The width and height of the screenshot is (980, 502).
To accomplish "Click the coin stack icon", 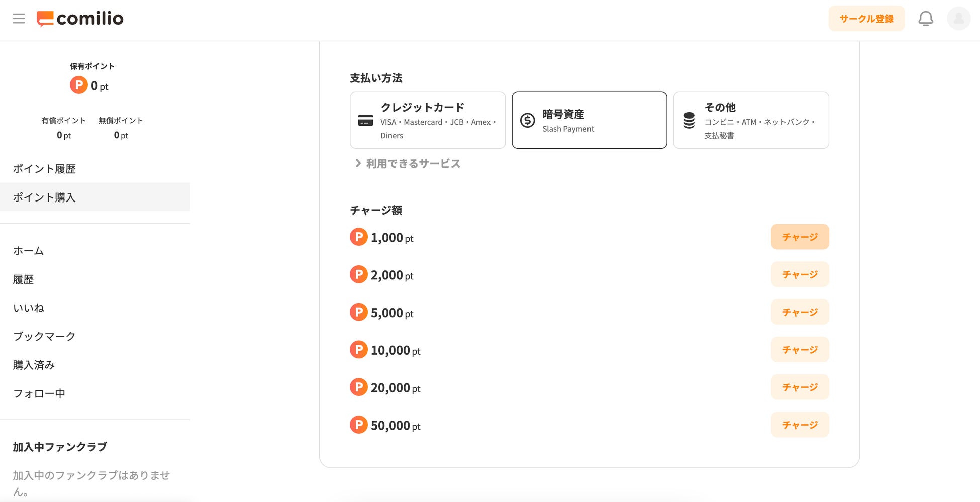I will click(x=689, y=121).
